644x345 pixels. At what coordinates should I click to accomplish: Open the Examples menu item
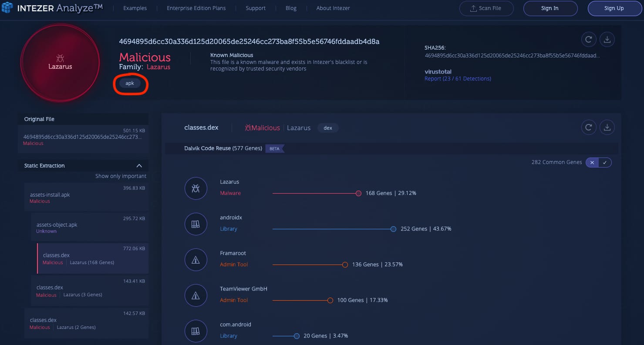[135, 8]
